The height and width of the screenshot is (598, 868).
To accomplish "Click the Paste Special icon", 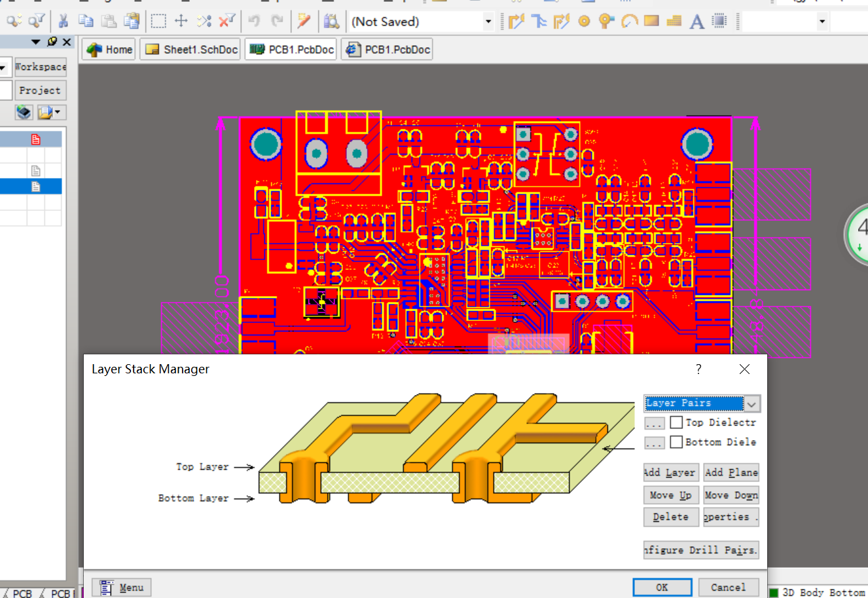I will coord(132,21).
